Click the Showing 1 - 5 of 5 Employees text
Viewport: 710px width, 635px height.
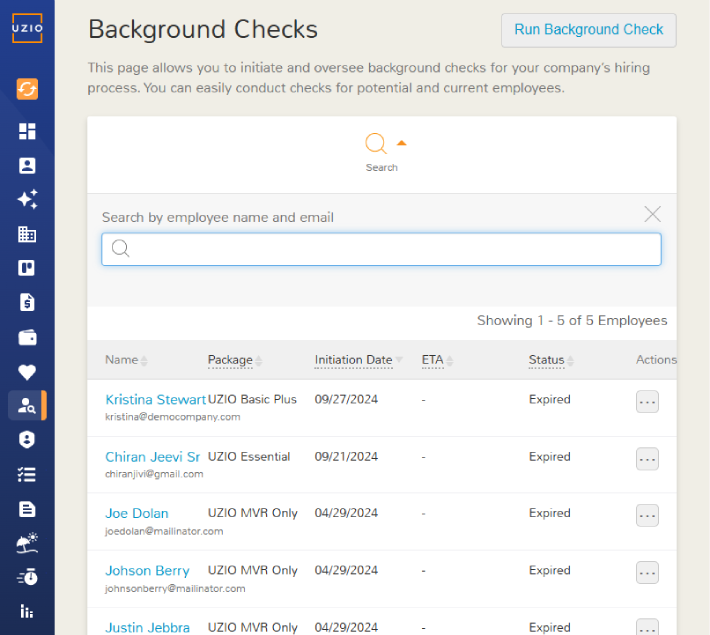(x=572, y=321)
